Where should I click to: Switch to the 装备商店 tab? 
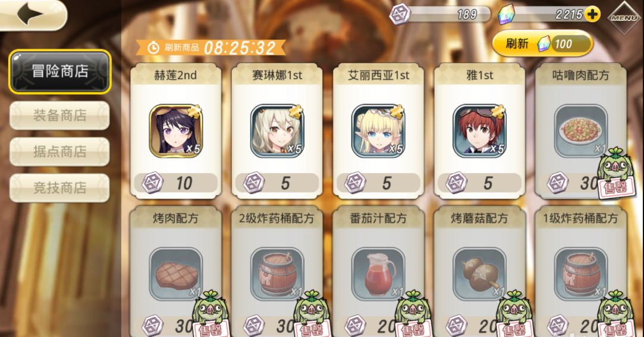click(x=59, y=116)
